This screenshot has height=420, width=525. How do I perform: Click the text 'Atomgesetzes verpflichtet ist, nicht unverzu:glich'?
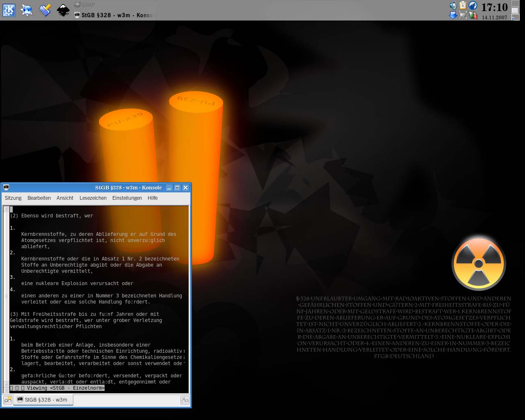pyautogui.click(x=93, y=240)
